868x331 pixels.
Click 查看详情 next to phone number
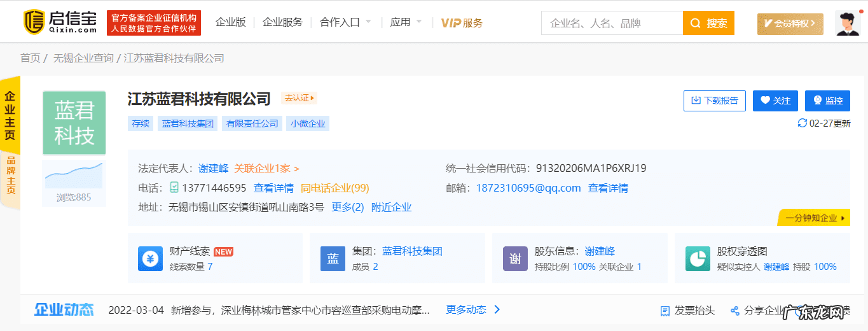(x=273, y=188)
